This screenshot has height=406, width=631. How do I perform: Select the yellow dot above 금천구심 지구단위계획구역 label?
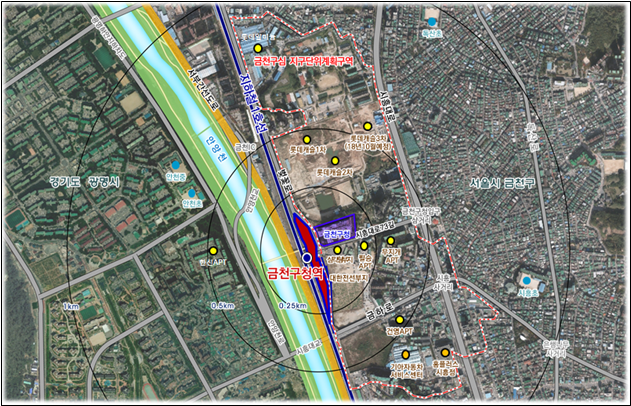(x=258, y=49)
